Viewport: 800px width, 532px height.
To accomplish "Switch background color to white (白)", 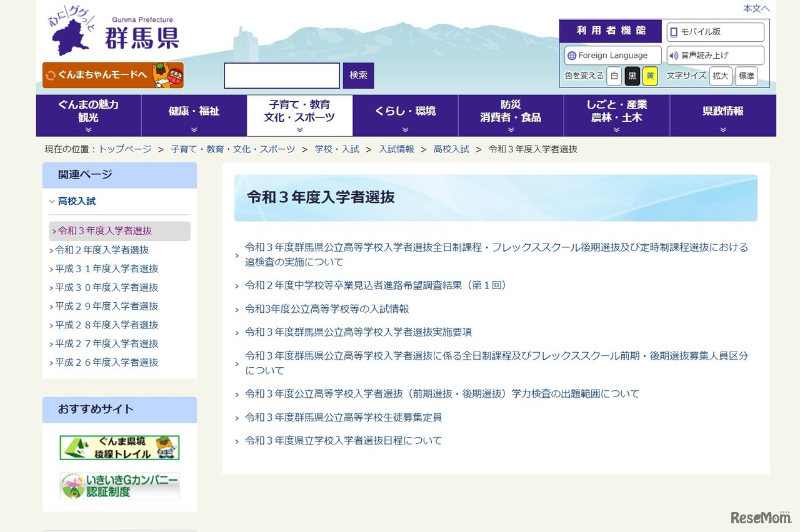I will tap(613, 76).
